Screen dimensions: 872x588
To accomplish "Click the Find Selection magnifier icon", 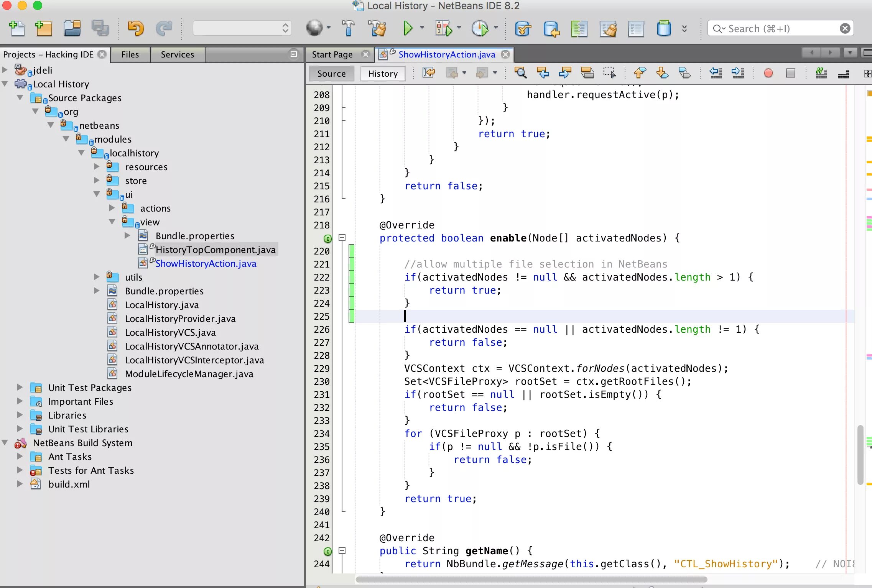I will [x=520, y=73].
